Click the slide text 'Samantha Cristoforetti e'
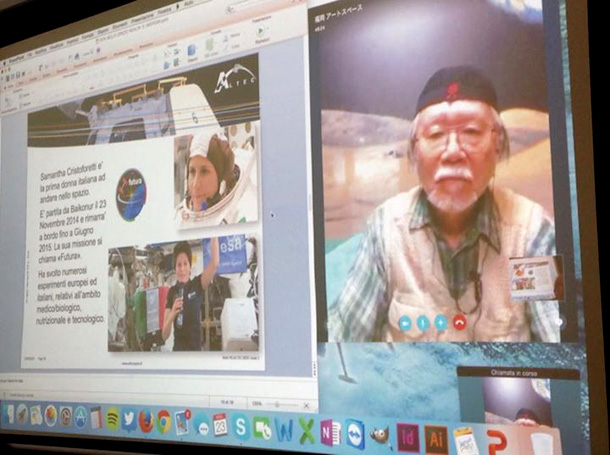 tap(72, 173)
